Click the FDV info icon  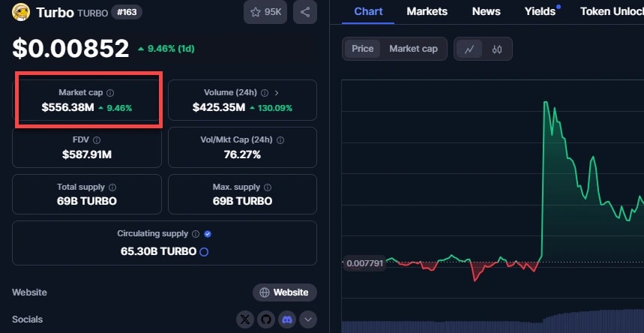tap(97, 140)
